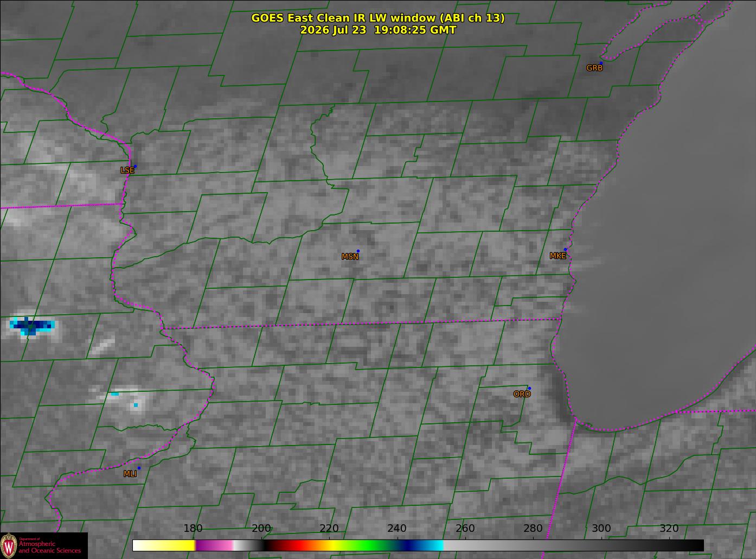Click the University of Wisconsin crest logo
Viewport: 756px width, 559px height.
pyautogui.click(x=9, y=545)
